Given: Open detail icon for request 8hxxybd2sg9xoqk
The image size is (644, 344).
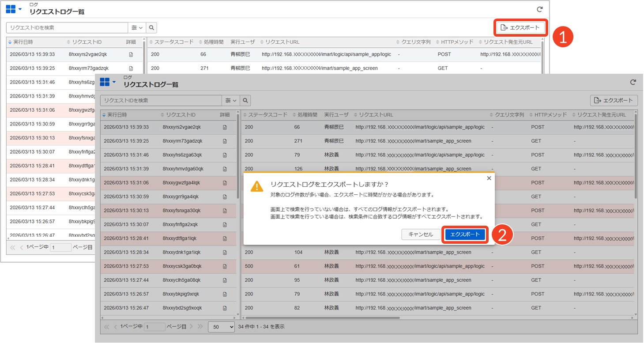Looking at the screenshot, I should click(x=225, y=308).
